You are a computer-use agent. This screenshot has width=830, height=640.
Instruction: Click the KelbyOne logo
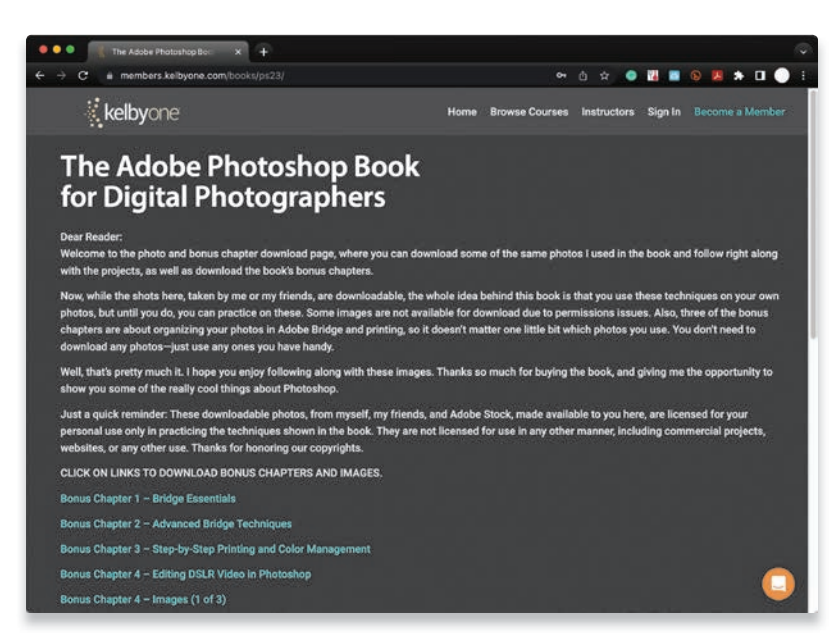(x=133, y=112)
